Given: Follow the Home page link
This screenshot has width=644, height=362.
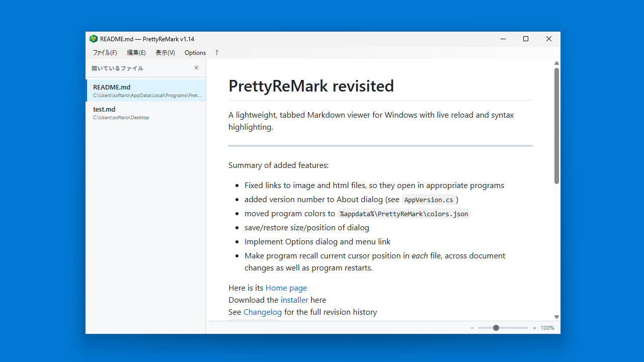Looking at the screenshot, I should coord(286,288).
